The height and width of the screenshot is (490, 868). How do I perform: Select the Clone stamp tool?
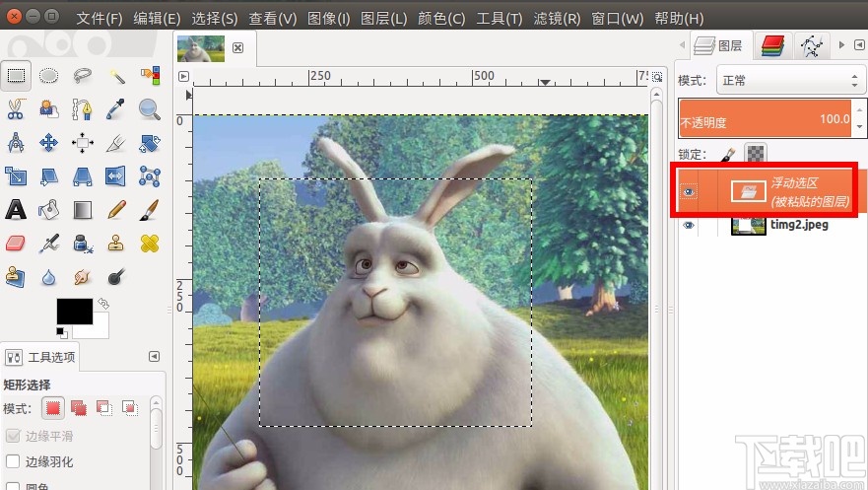tap(116, 244)
